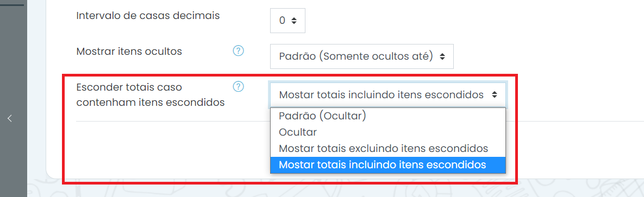Open the Intervalo de casas decimais dropdown
The height and width of the screenshot is (197, 644).
[287, 21]
